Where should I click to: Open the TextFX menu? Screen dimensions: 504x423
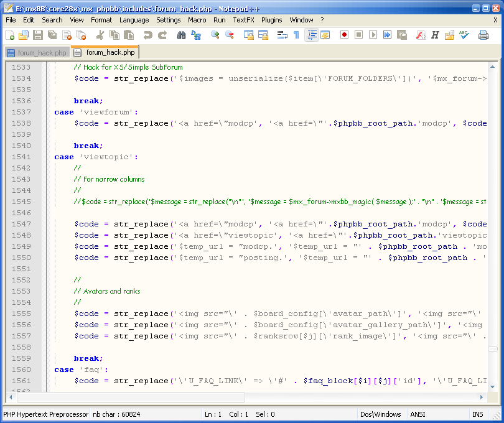[243, 20]
